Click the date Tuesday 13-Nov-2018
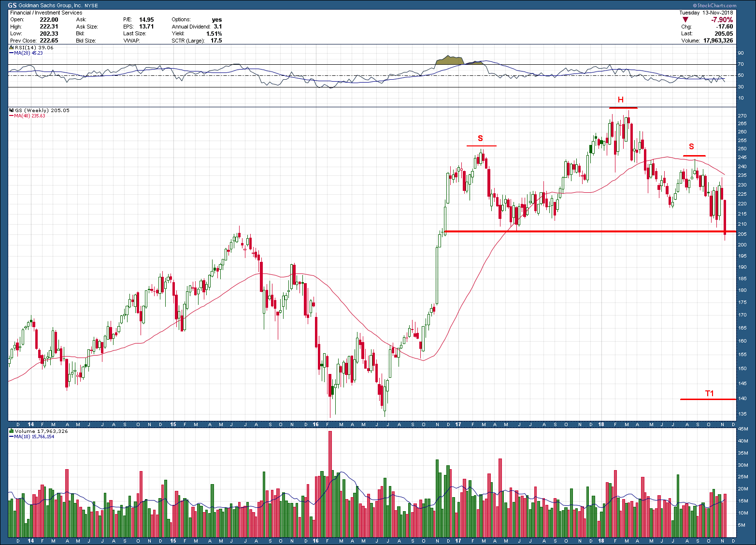Viewport: 756px width, 545px height. click(x=706, y=13)
